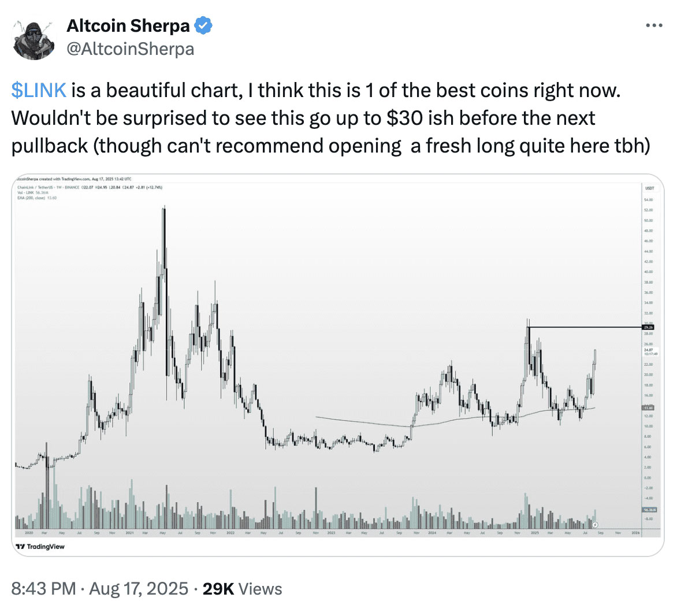
Task: Open the @AltcoinSherpa handle link
Action: click(x=131, y=49)
